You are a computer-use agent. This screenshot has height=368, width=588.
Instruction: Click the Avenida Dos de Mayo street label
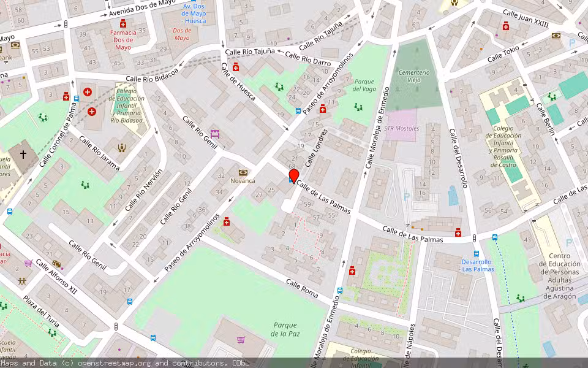[x=142, y=9]
